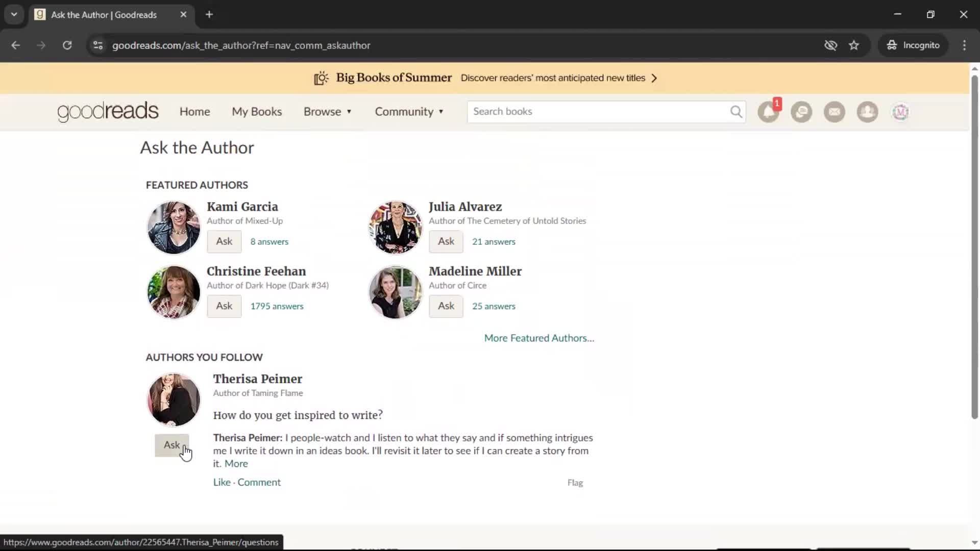Screen dimensions: 980x551
Task: Ask Madeline Miller a question
Action: pos(446,306)
